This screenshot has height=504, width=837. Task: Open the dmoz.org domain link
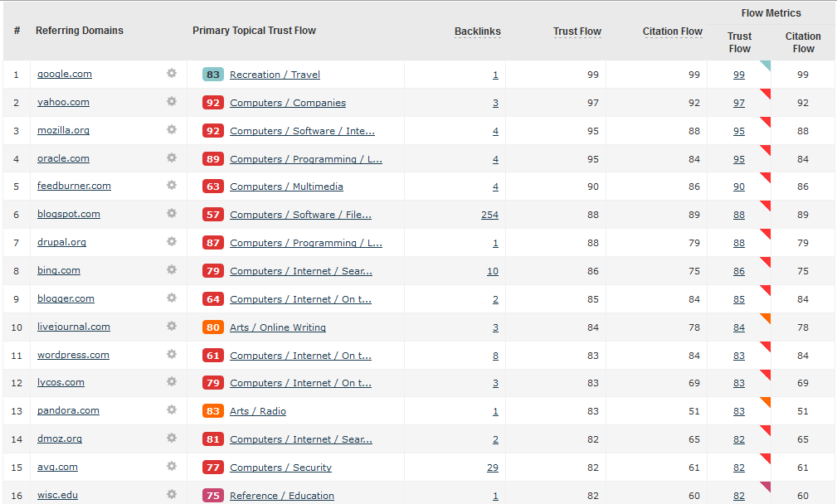pos(60,439)
